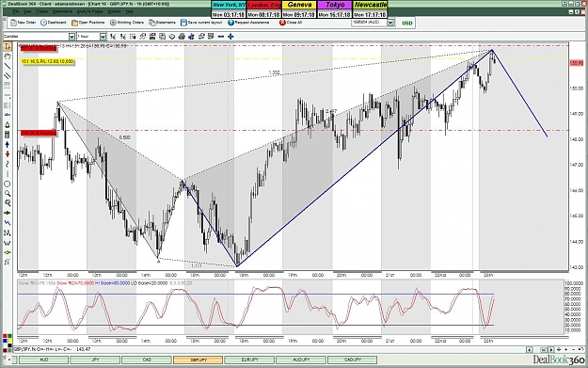This screenshot has width=588, height=368.
Task: Open the Analytic Pages menu
Action: (89, 12)
